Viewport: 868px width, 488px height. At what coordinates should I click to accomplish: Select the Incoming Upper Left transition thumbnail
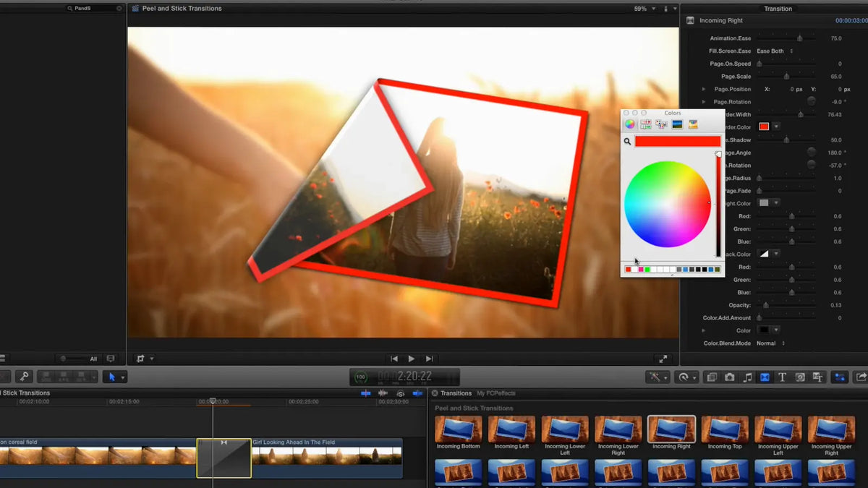pos(778,429)
